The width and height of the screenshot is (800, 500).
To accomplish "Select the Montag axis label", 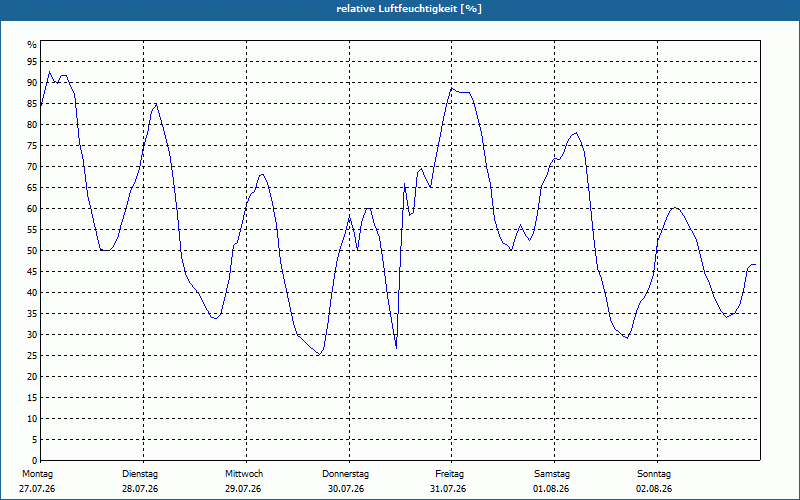I will click(x=37, y=474).
